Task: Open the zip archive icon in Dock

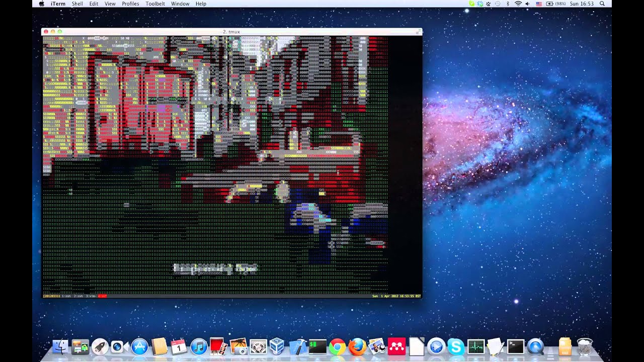Action: point(565,346)
